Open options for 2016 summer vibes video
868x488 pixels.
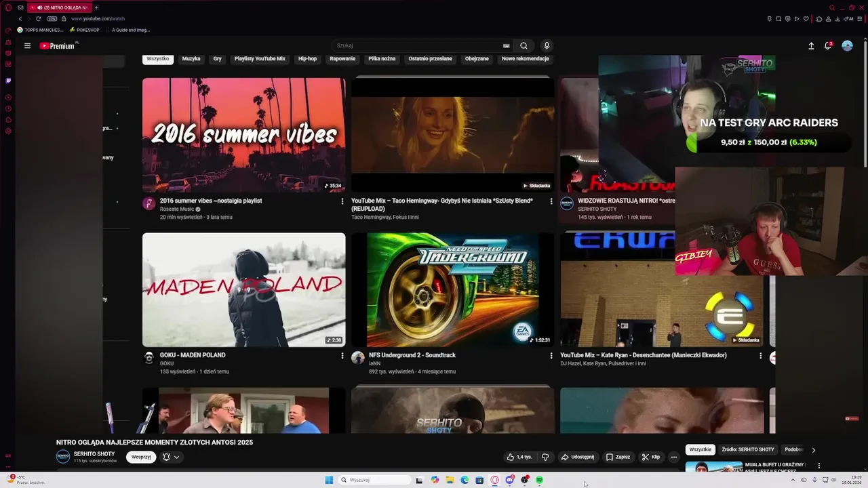(x=342, y=201)
